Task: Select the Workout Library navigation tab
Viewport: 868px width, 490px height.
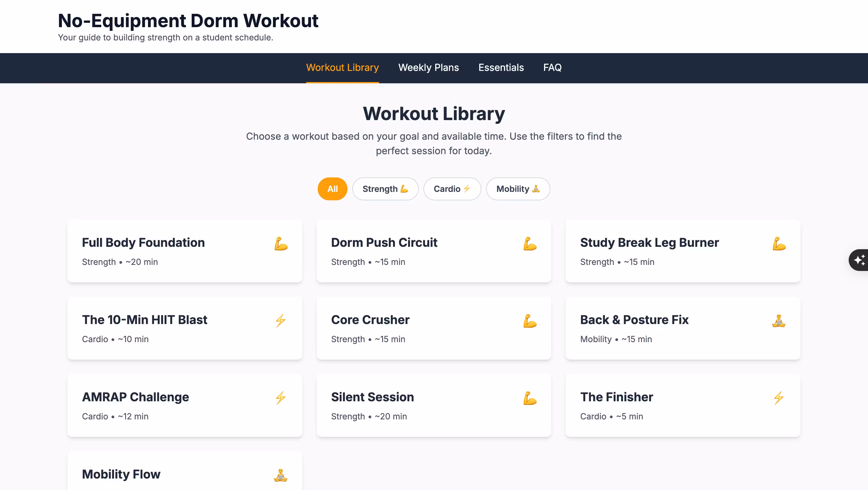Action: pos(342,68)
